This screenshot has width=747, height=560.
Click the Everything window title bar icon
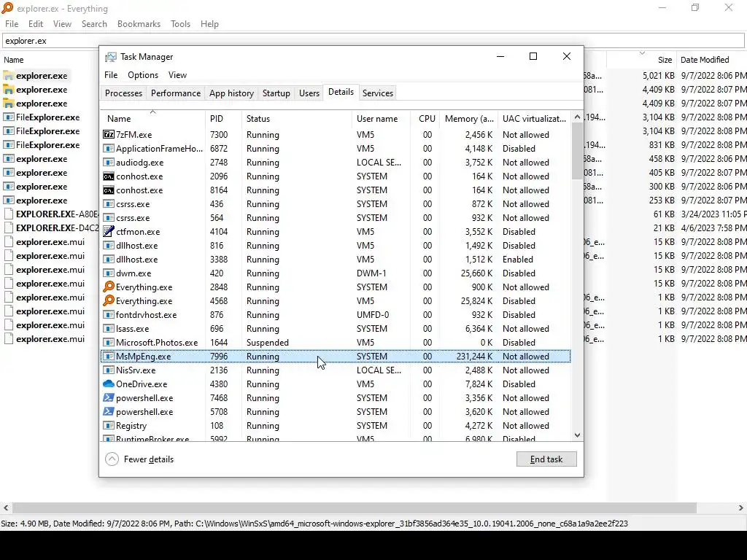pos(7,8)
